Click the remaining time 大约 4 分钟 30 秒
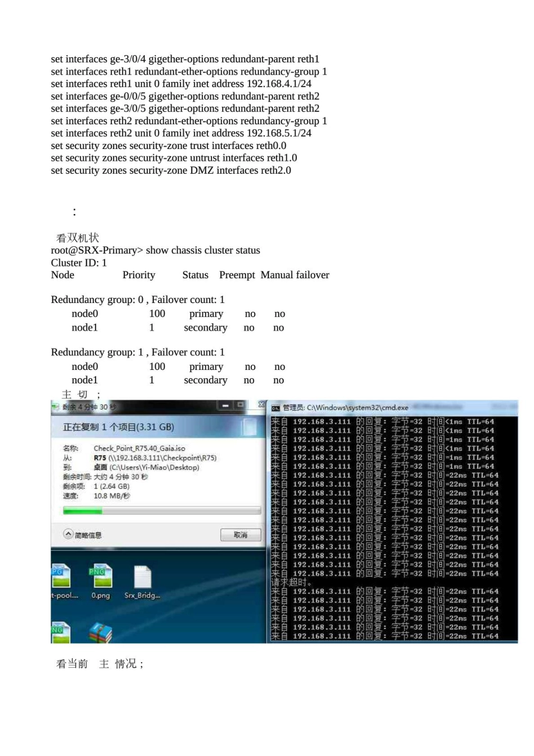The height and width of the screenshot is (756, 534). (x=121, y=477)
